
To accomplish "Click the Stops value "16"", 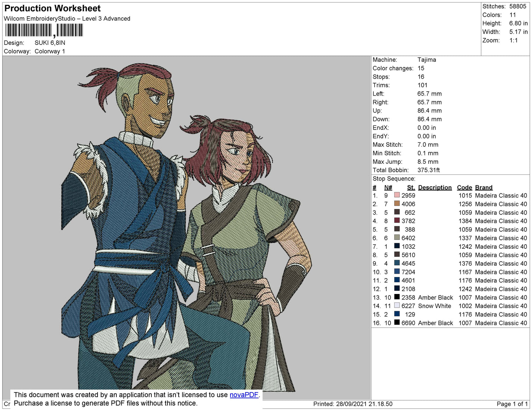I will click(x=421, y=77).
